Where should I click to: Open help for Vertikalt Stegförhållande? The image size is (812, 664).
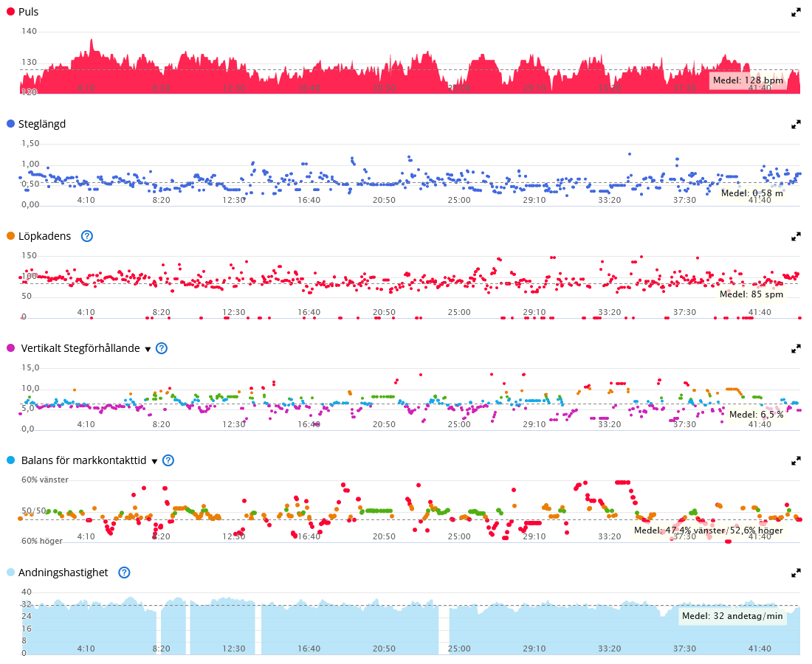point(162,348)
